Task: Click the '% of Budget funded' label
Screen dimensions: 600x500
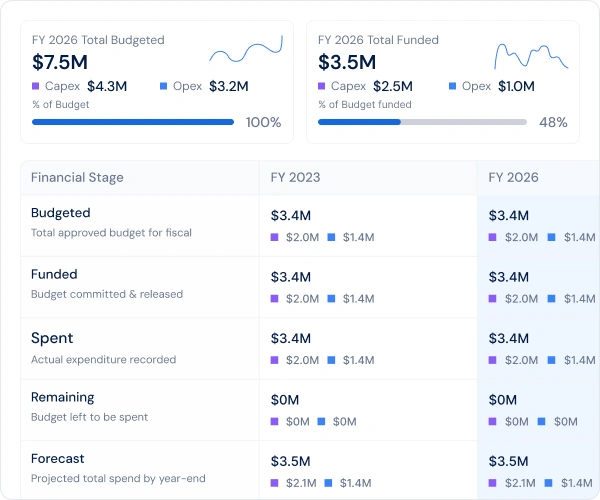Action: pos(365,104)
